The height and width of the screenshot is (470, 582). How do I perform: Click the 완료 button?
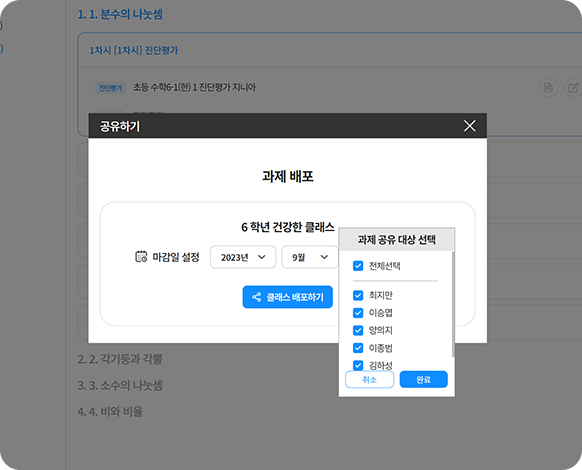(x=424, y=379)
